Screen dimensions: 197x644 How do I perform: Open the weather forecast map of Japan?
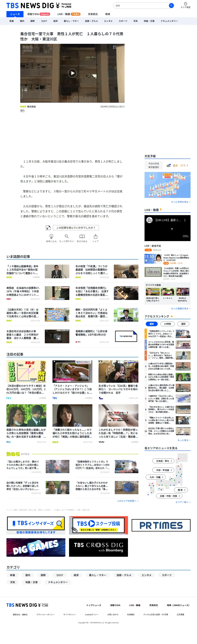click(x=168, y=185)
